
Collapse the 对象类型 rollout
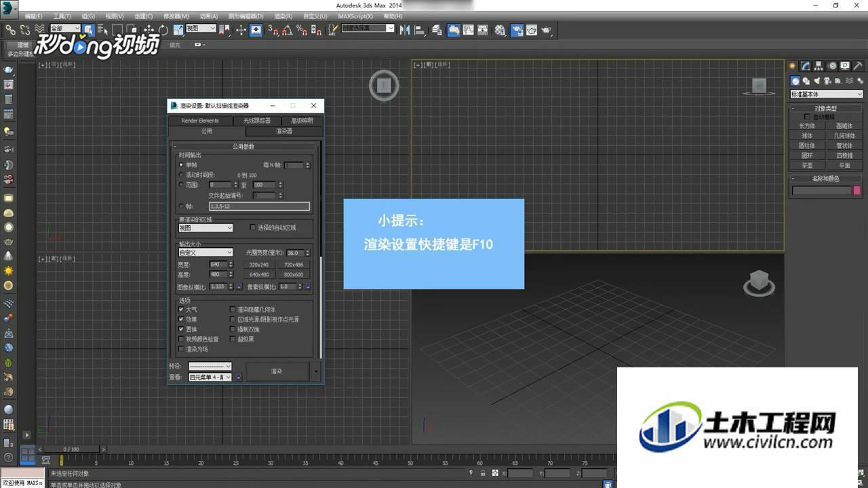tap(825, 108)
